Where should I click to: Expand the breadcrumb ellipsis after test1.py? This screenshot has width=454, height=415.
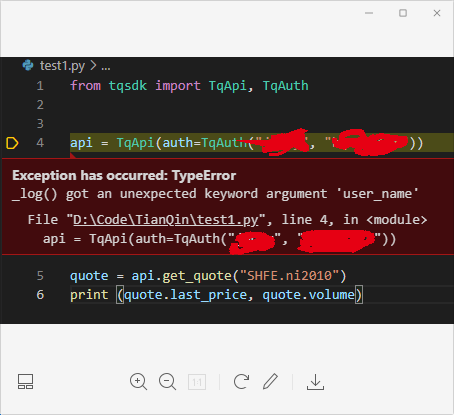coord(106,68)
